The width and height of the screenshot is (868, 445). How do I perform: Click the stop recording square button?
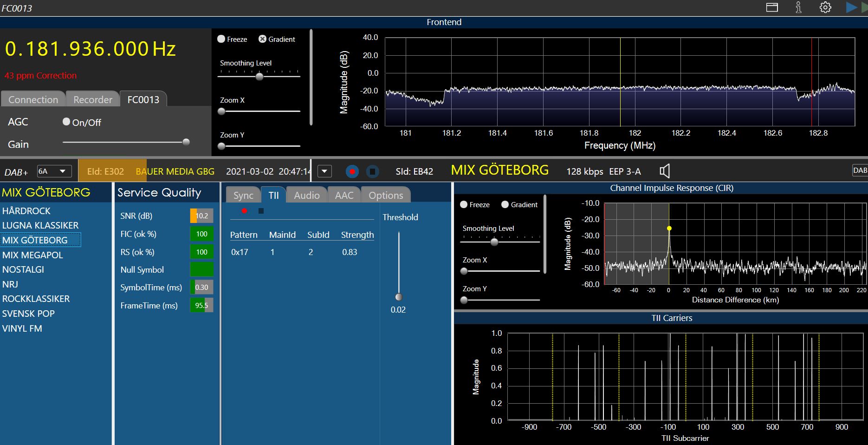(372, 171)
